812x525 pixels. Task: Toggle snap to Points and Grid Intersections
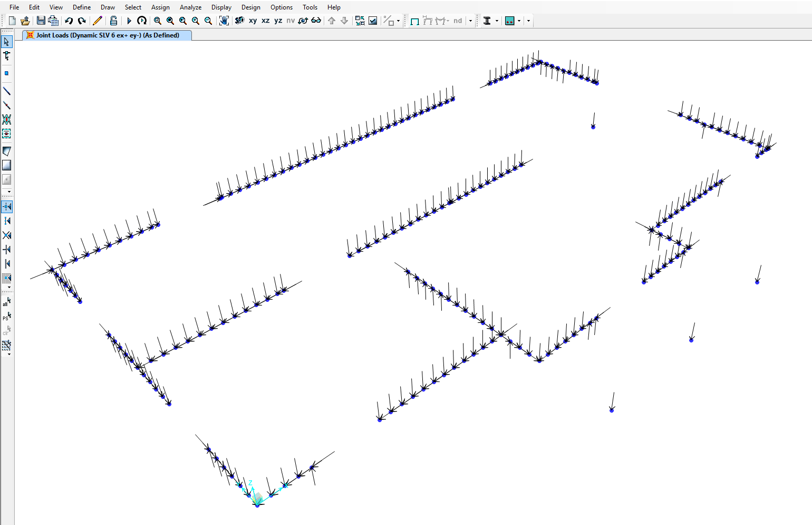click(x=7, y=207)
